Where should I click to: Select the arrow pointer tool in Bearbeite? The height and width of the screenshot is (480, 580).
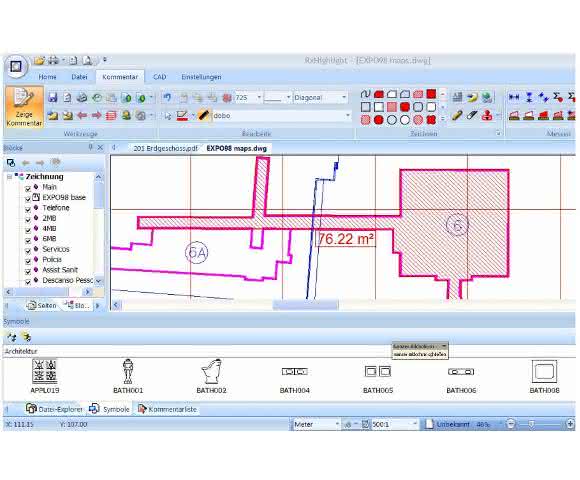point(168,116)
